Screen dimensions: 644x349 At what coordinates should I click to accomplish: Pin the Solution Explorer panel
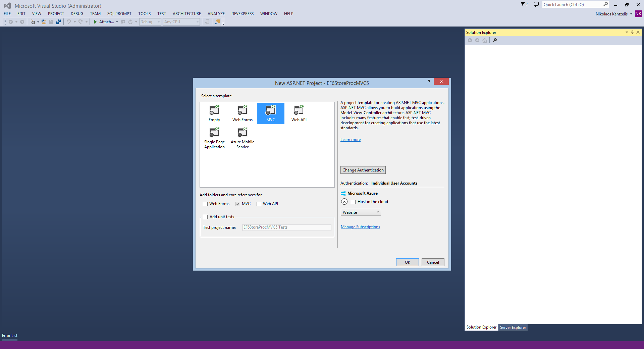pyautogui.click(x=632, y=32)
